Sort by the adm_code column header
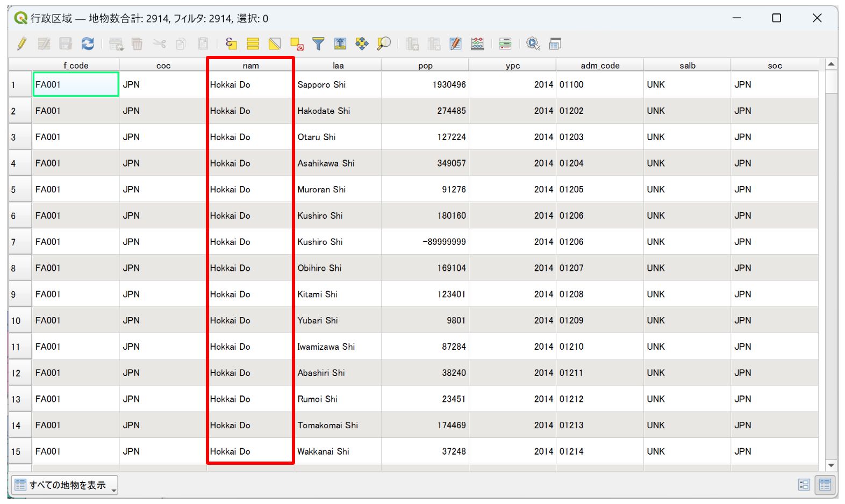This screenshot has height=504, width=845. 600,66
